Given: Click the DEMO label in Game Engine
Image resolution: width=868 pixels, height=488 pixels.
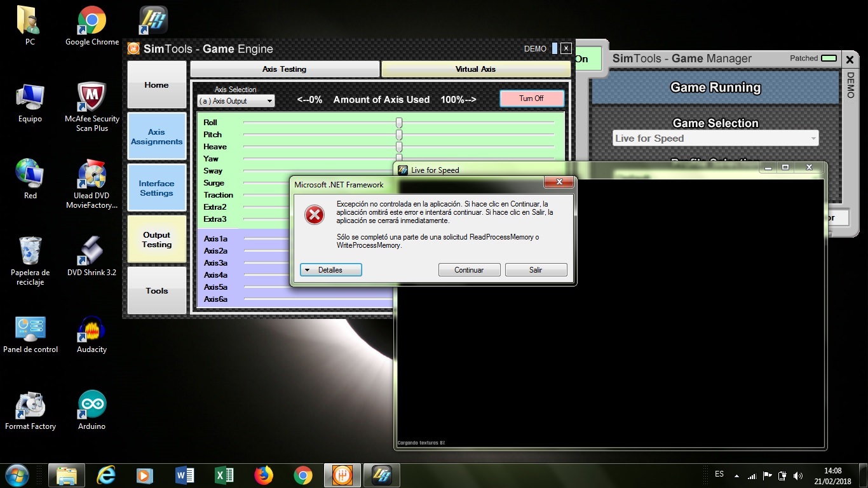Looking at the screenshot, I should tap(535, 49).
